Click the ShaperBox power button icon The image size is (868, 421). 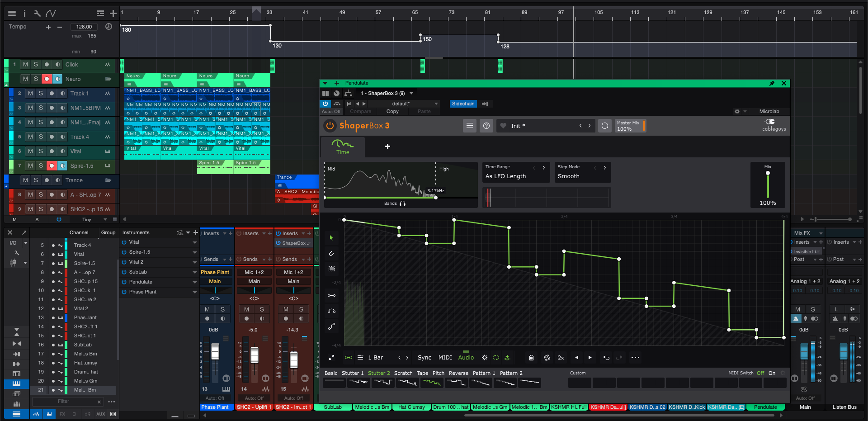click(330, 125)
